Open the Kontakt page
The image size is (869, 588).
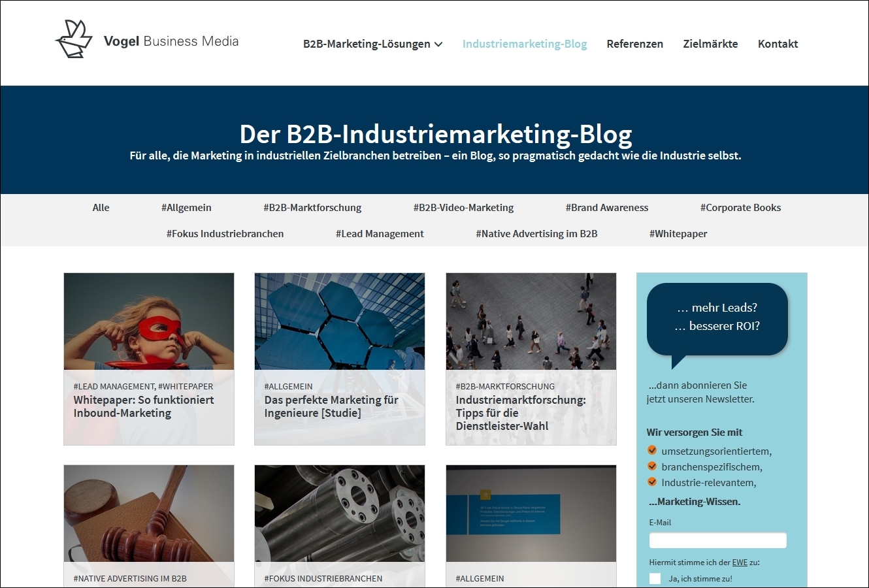click(x=778, y=44)
